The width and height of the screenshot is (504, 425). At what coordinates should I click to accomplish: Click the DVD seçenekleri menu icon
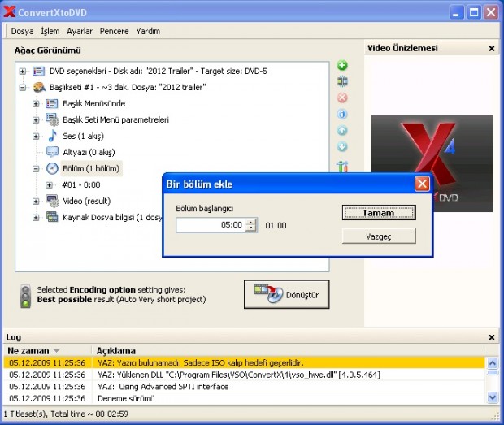[38, 71]
